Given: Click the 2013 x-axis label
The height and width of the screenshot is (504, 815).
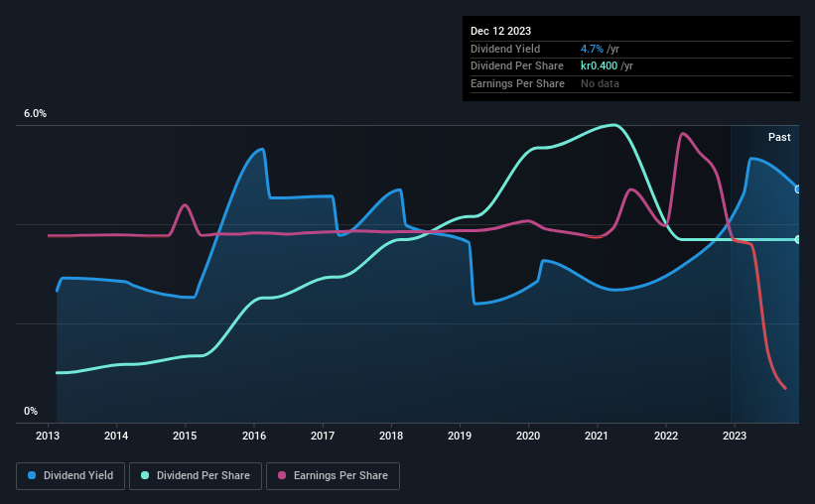Looking at the screenshot, I should 48,436.
